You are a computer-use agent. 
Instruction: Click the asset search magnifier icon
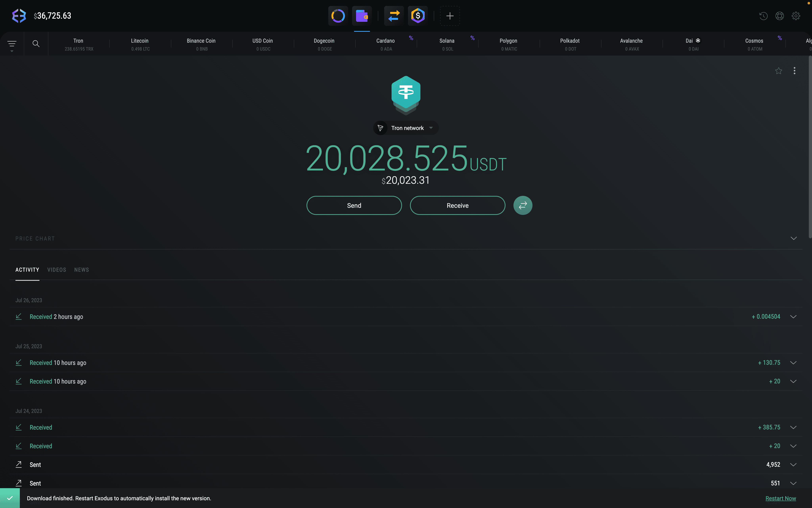(36, 44)
